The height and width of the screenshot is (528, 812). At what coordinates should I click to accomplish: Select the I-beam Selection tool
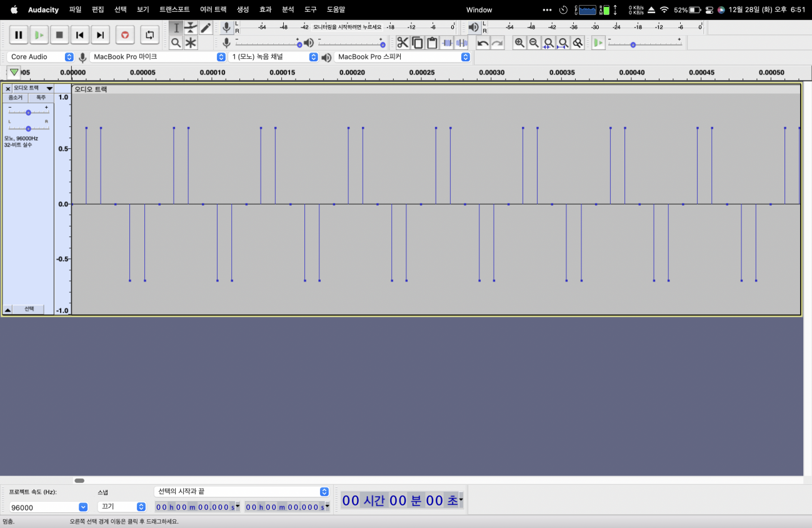point(176,28)
